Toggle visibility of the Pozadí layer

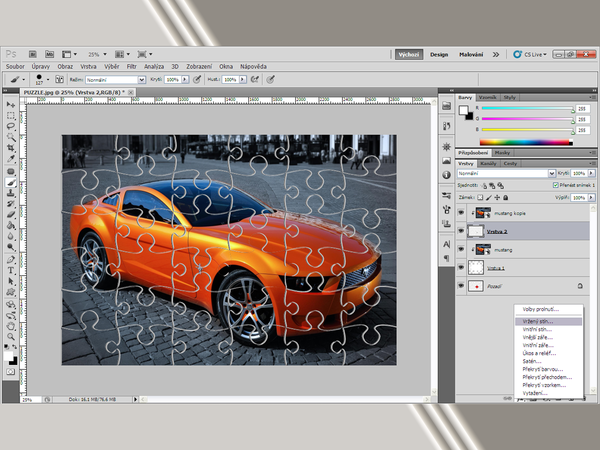tap(459, 286)
